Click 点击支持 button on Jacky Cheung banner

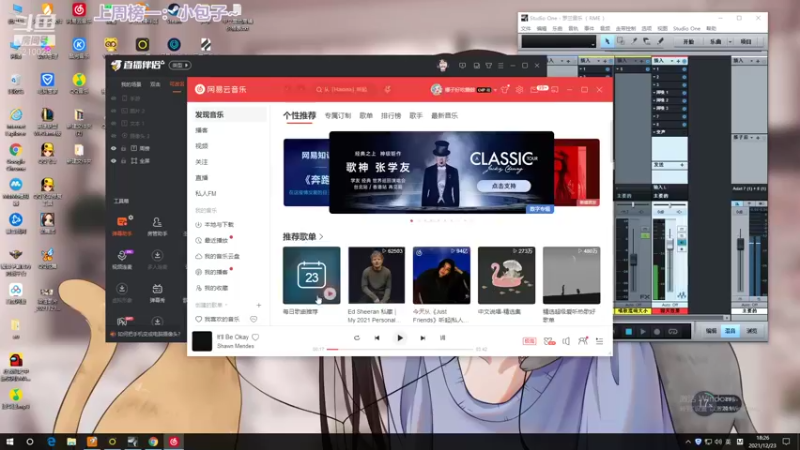point(504,186)
